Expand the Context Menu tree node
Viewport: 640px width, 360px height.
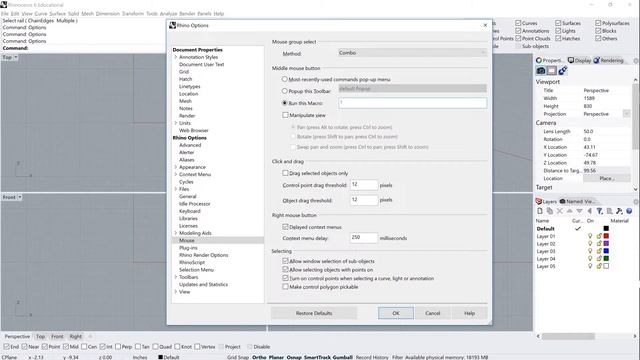click(x=176, y=174)
